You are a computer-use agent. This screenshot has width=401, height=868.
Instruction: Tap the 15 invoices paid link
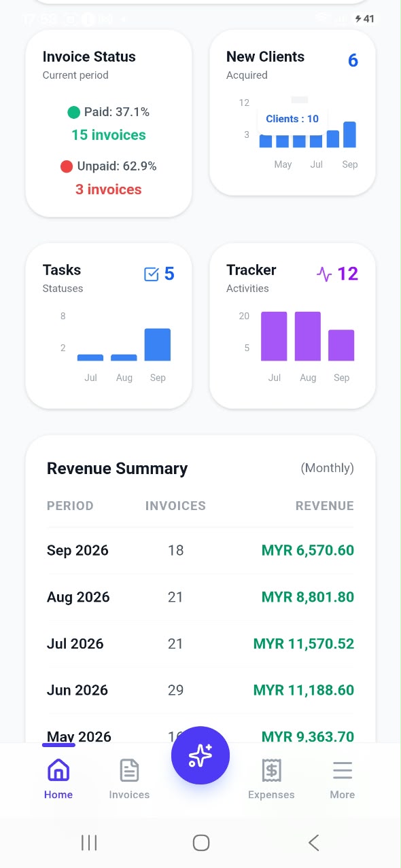point(109,135)
